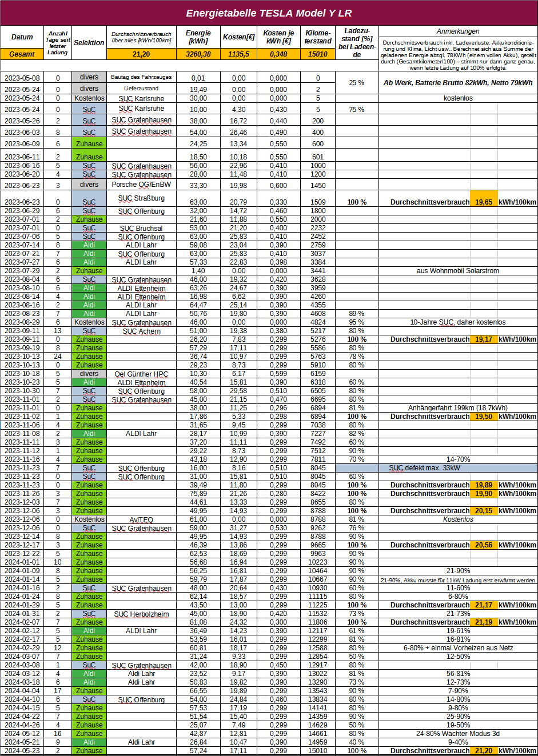The image size is (538, 756).
Task: Select the 'SUC Herbolzheim' row date 2024-01-31
Action: (22, 614)
